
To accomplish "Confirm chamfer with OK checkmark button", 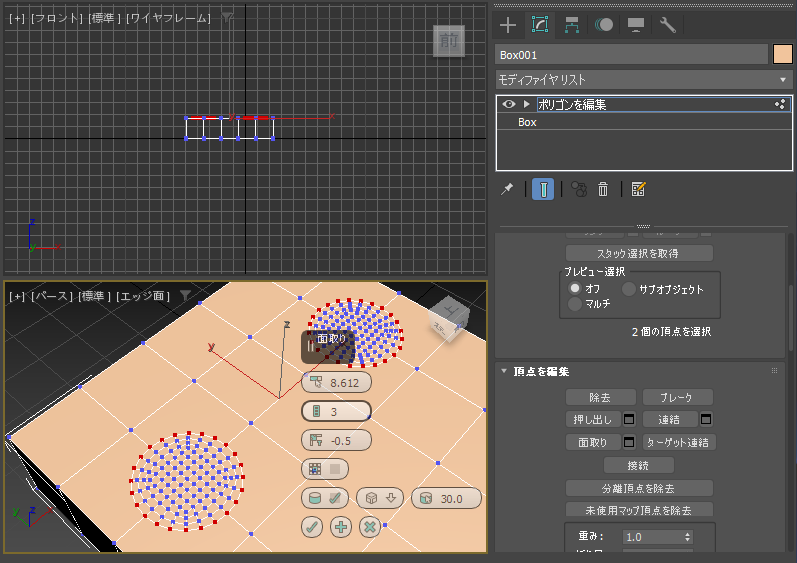I will pyautogui.click(x=312, y=527).
